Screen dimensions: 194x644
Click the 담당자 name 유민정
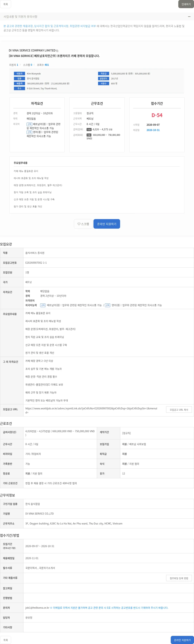pos(29,618)
